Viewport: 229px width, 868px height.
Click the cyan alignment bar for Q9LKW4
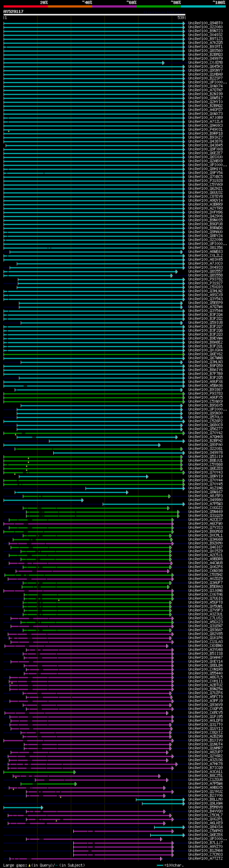click(163, 804)
